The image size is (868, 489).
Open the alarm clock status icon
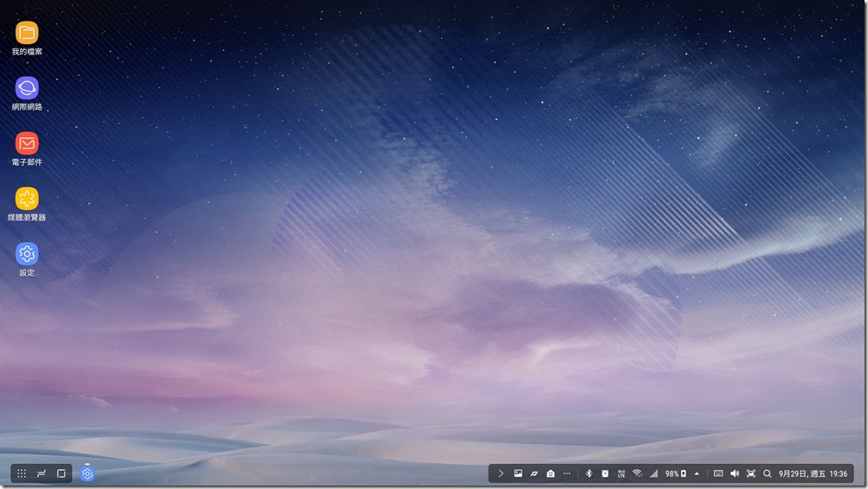(605, 473)
